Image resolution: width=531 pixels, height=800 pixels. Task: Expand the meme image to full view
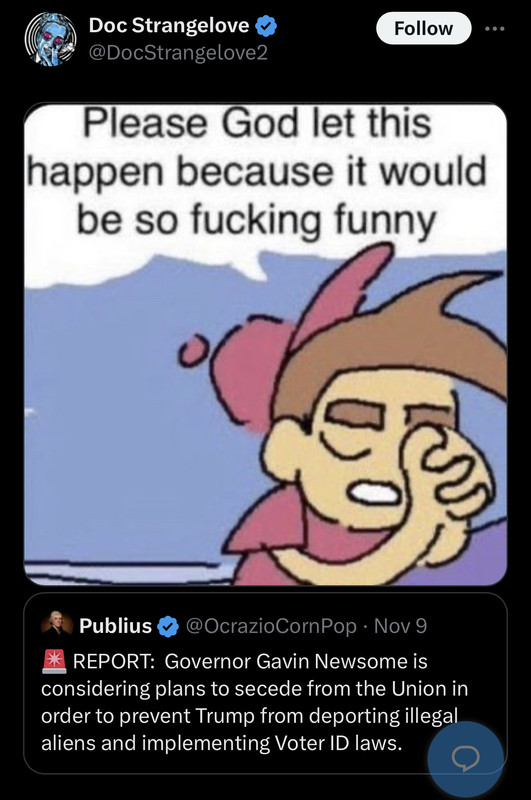[265, 344]
